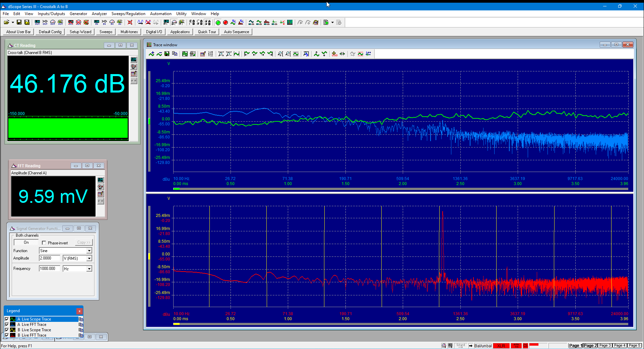Move cursor to next peak up arrow icon

tap(316, 54)
